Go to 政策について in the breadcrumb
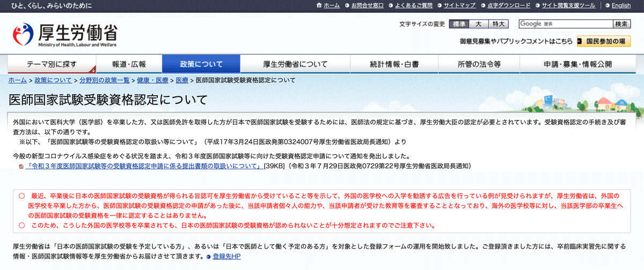The image size is (644, 270). point(53,80)
